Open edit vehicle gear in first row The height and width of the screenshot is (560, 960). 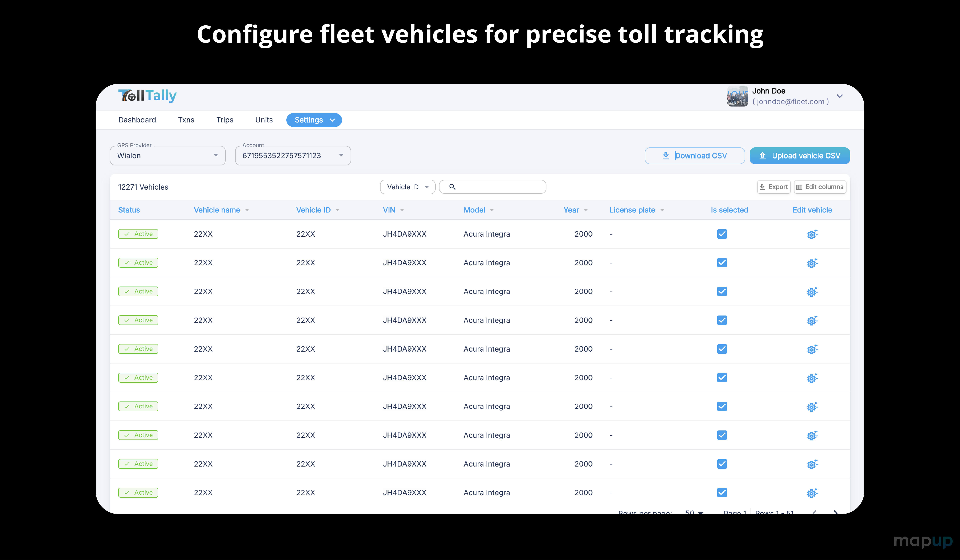point(812,234)
